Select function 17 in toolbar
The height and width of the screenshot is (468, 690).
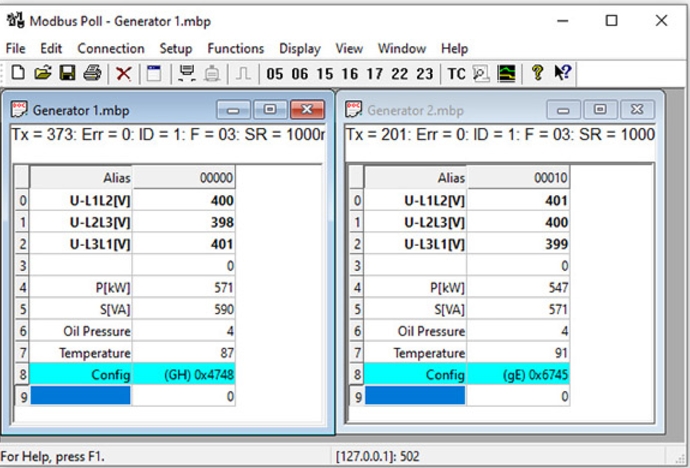pos(374,74)
